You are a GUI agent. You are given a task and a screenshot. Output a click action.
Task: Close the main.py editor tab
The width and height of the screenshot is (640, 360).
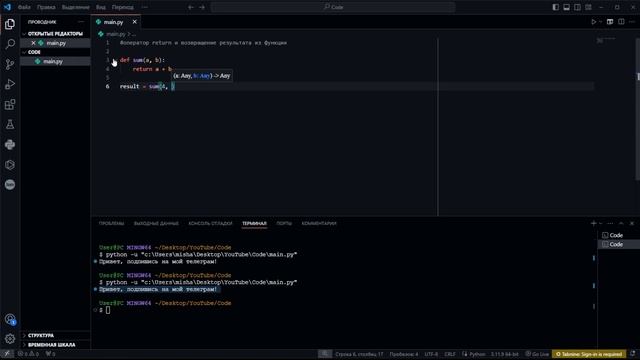(134, 22)
